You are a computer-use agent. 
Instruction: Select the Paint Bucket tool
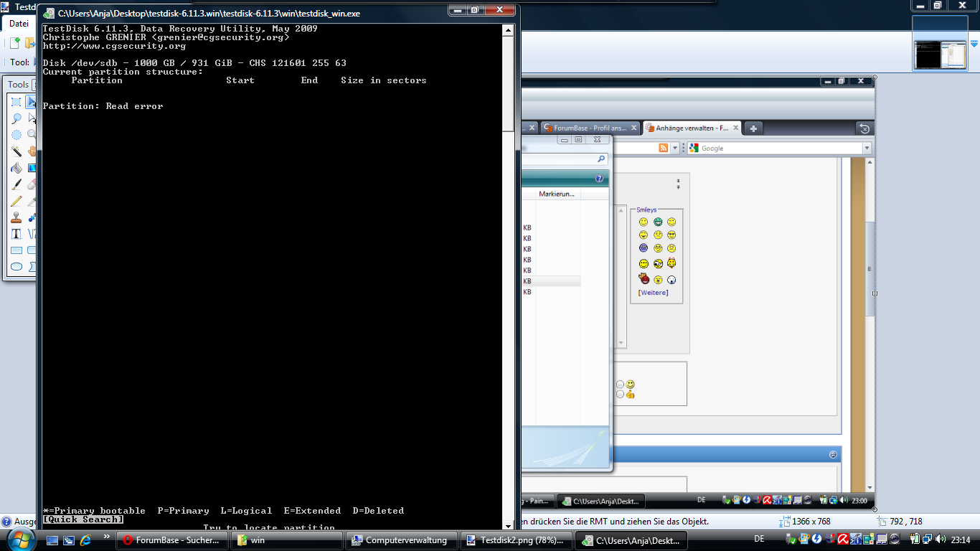(16, 168)
